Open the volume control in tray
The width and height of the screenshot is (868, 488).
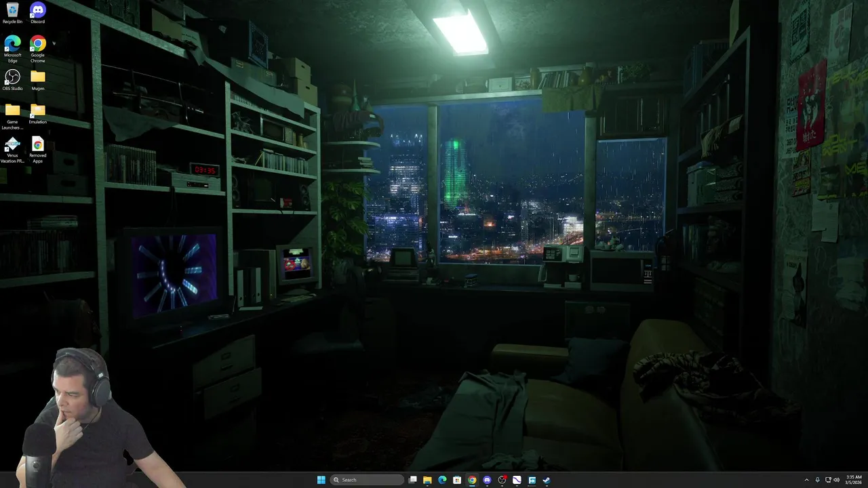coord(836,480)
